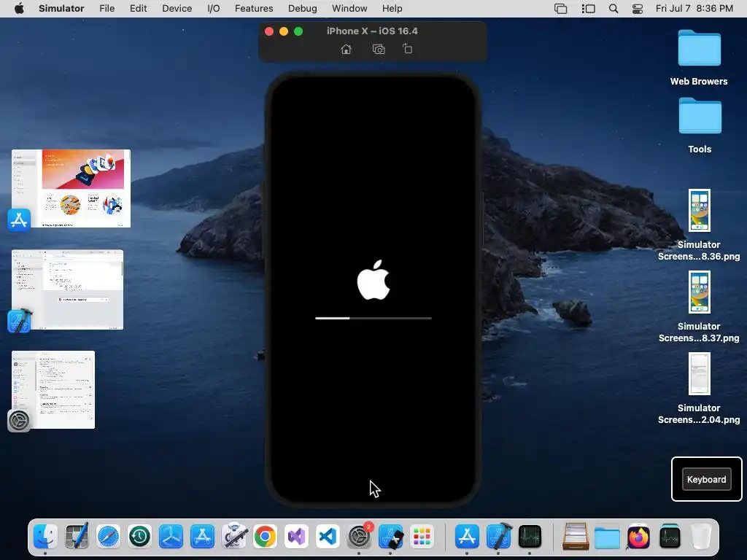Click the screen mirroring icon in menu bar
Viewport: 747px width, 560px height.
pyautogui.click(x=561, y=9)
